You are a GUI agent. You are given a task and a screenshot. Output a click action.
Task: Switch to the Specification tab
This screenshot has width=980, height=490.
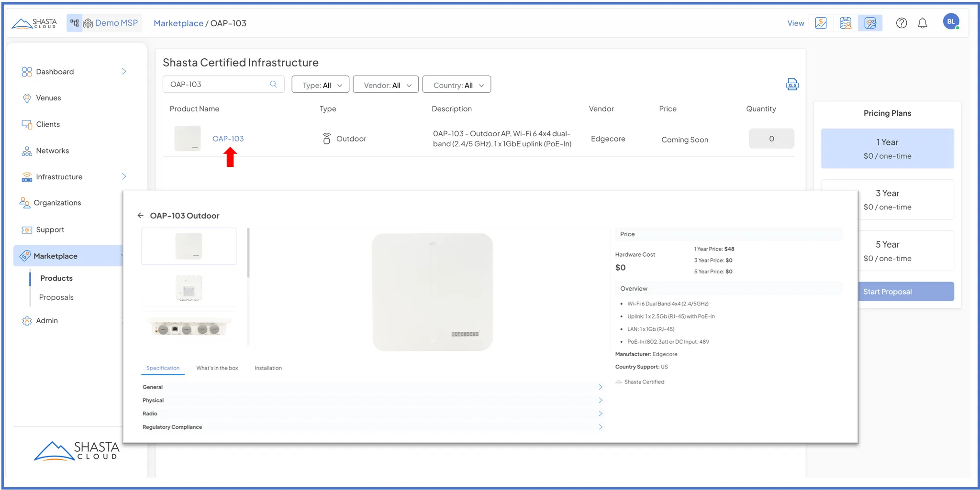[x=163, y=368]
